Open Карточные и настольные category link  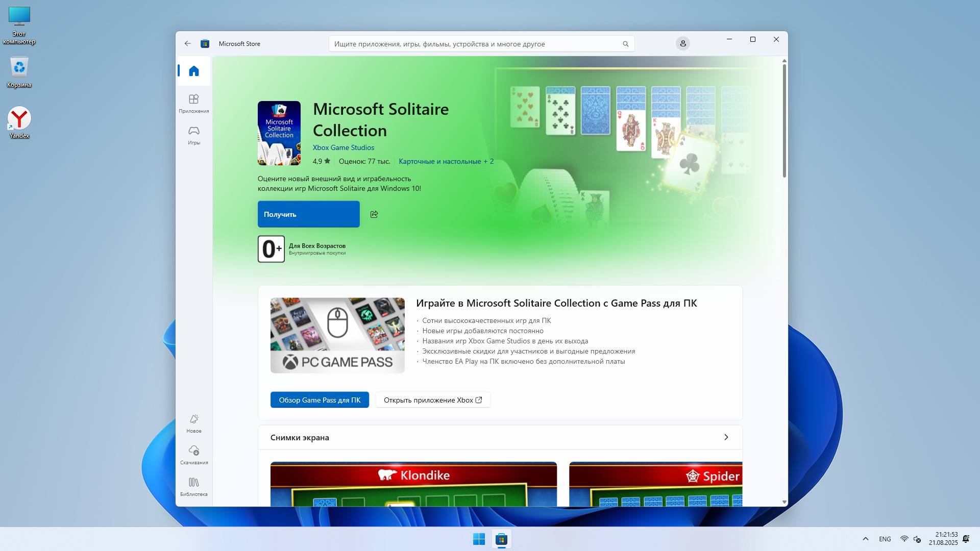click(439, 161)
